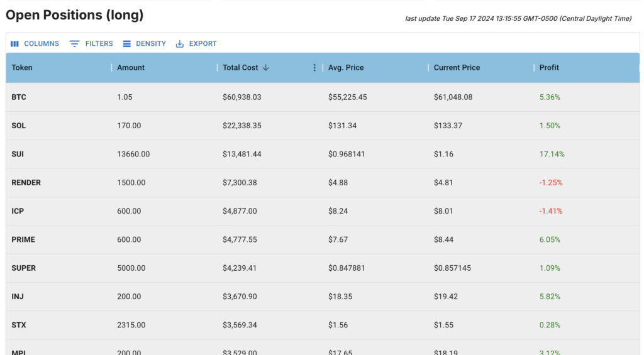Image resolution: width=644 pixels, height=355 pixels.
Task: Click the Total Cost sort arrow icon
Action: [x=266, y=68]
